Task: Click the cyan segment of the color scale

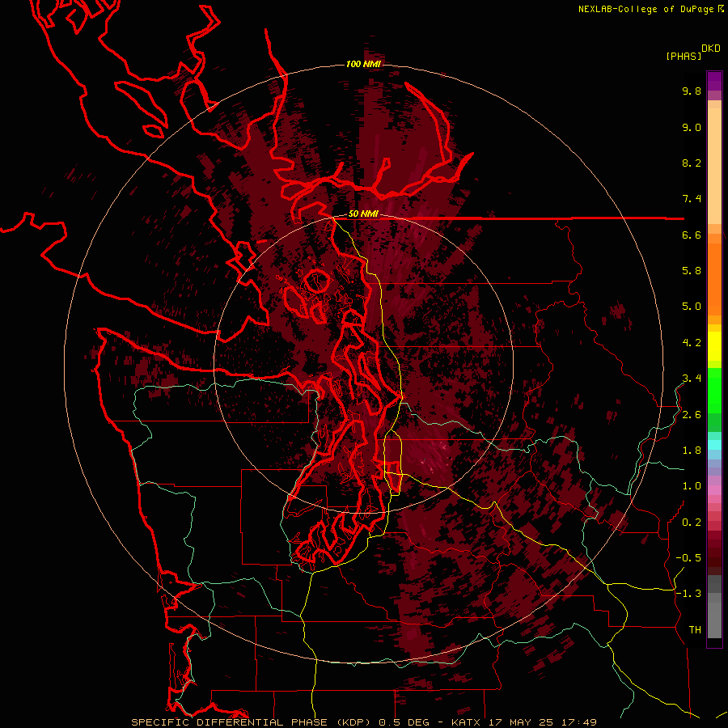Action: point(714,445)
